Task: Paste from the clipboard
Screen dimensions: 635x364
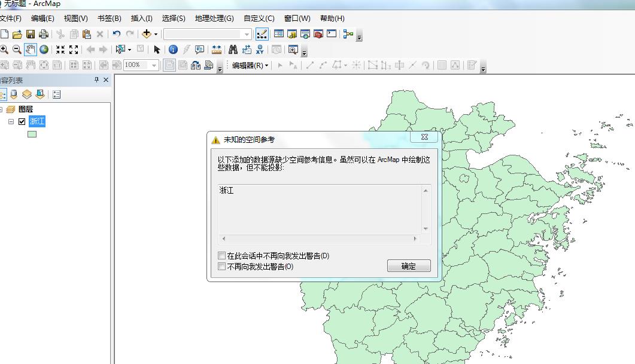Action: 86,34
